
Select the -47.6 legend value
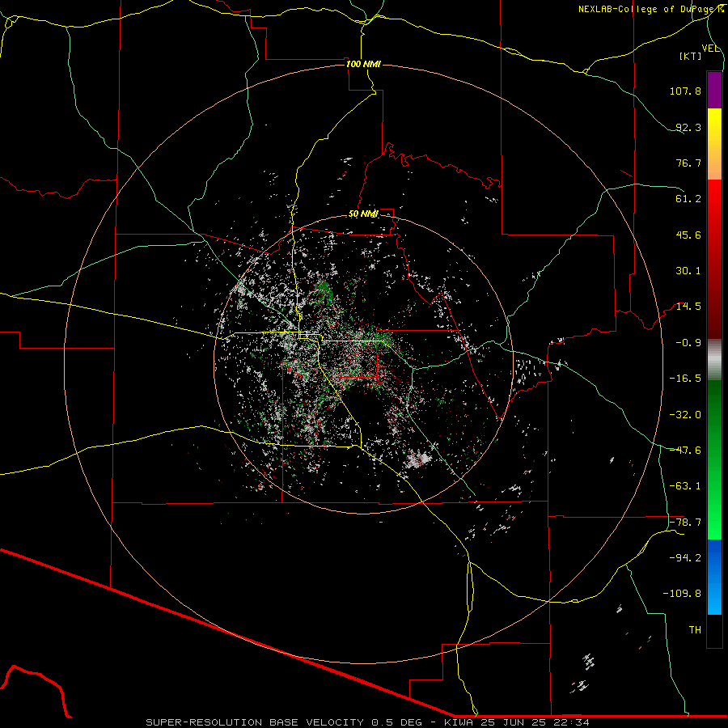(685, 451)
